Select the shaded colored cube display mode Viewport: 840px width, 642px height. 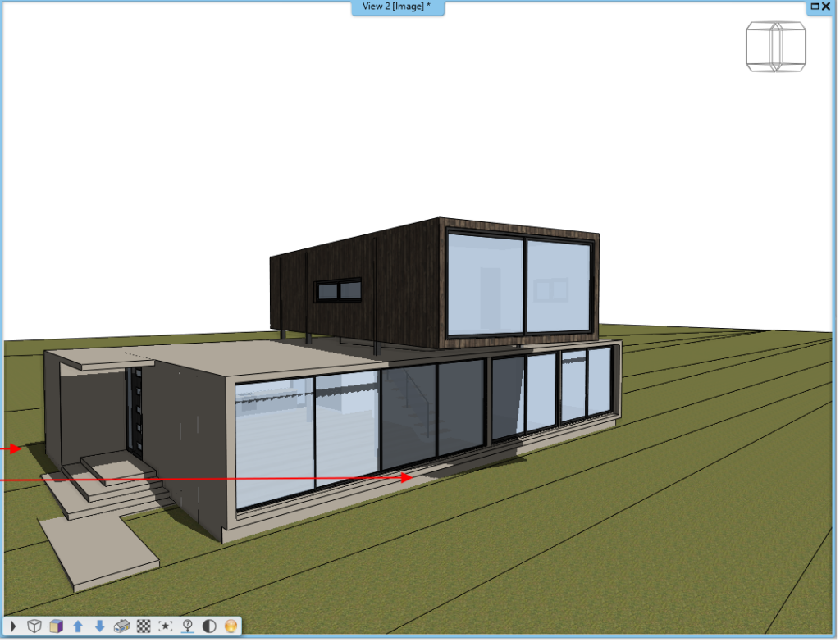(57, 627)
